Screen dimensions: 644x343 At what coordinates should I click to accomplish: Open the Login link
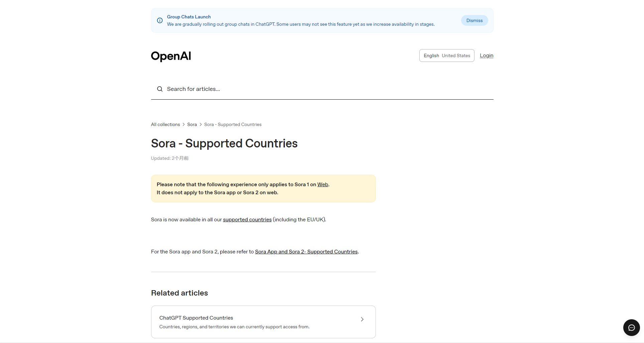pyautogui.click(x=486, y=55)
